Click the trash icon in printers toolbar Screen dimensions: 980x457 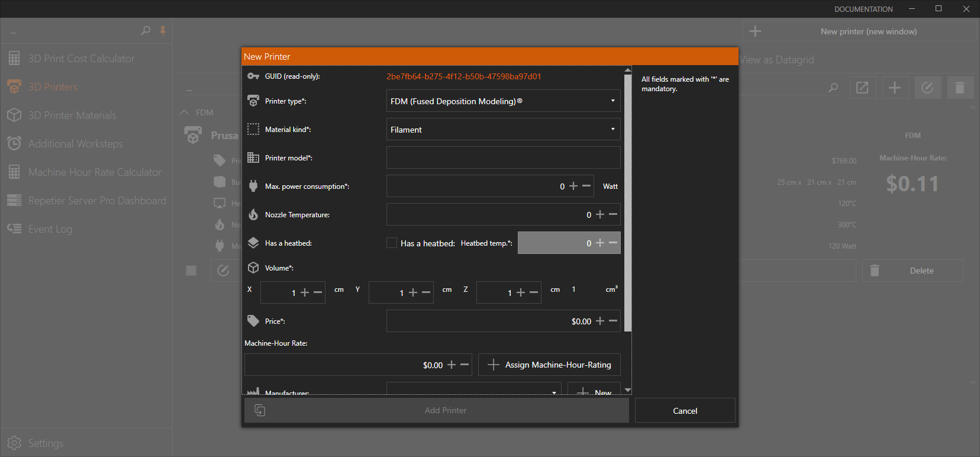pos(959,88)
